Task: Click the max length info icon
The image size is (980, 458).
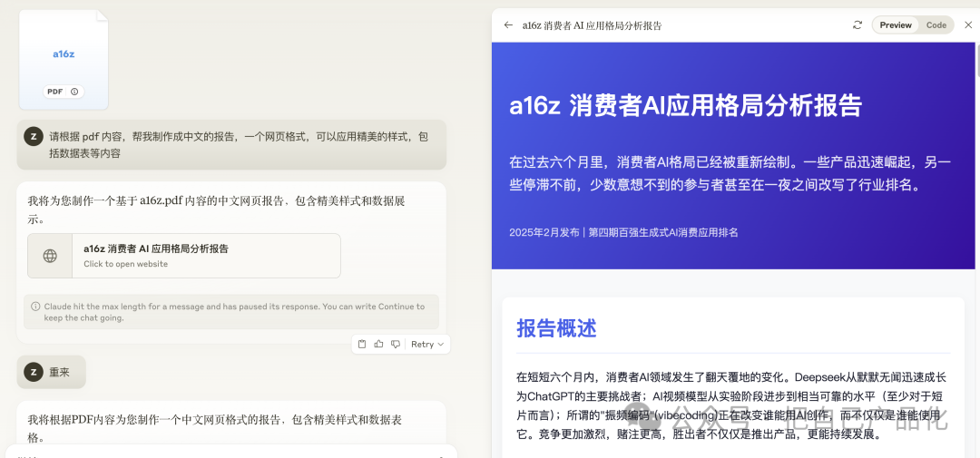Action: pos(36,307)
